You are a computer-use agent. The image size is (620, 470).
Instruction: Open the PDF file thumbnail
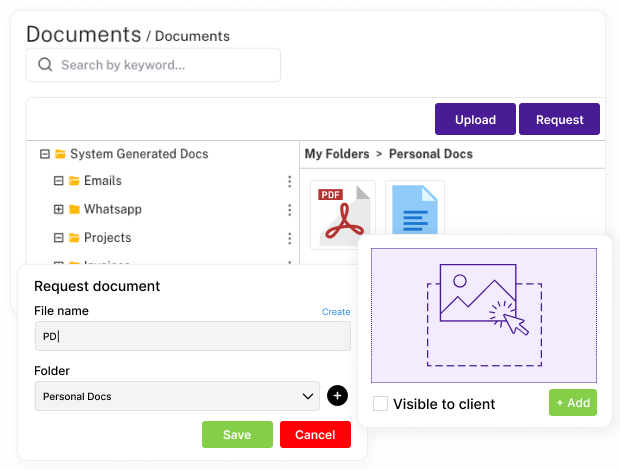tap(343, 213)
